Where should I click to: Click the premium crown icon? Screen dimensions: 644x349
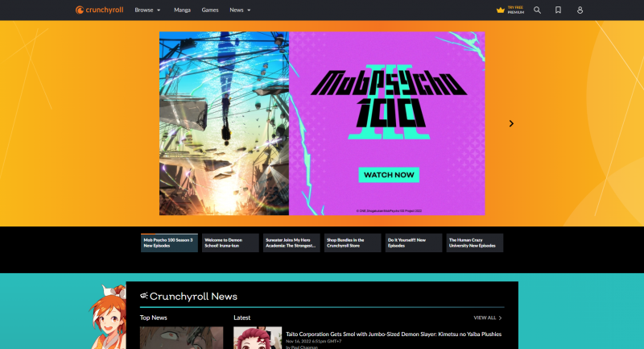[x=500, y=10]
